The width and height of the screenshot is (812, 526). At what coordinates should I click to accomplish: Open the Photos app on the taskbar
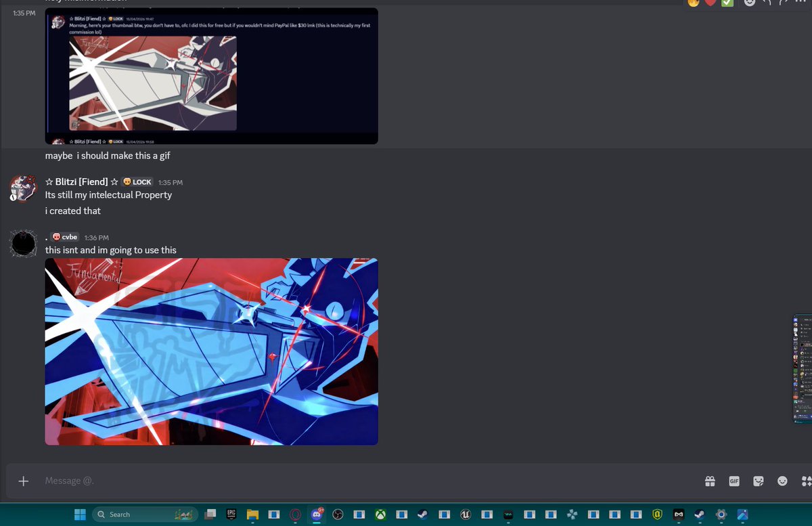point(742,514)
